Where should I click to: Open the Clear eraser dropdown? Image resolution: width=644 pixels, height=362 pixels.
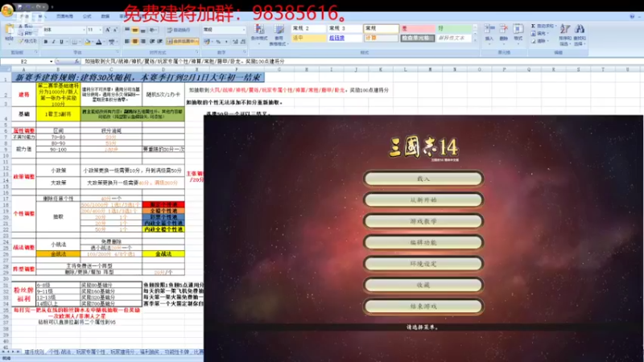(539, 41)
